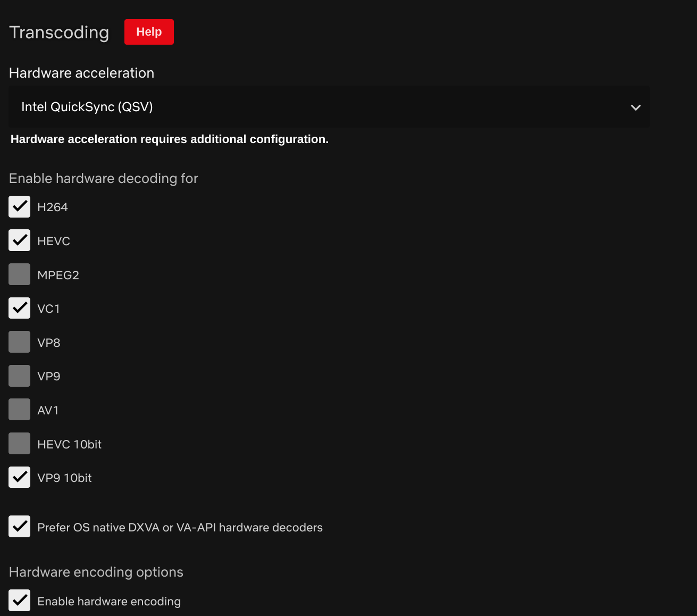Click the 'Hardware acceleration' field label
697x616 pixels.
coord(81,73)
